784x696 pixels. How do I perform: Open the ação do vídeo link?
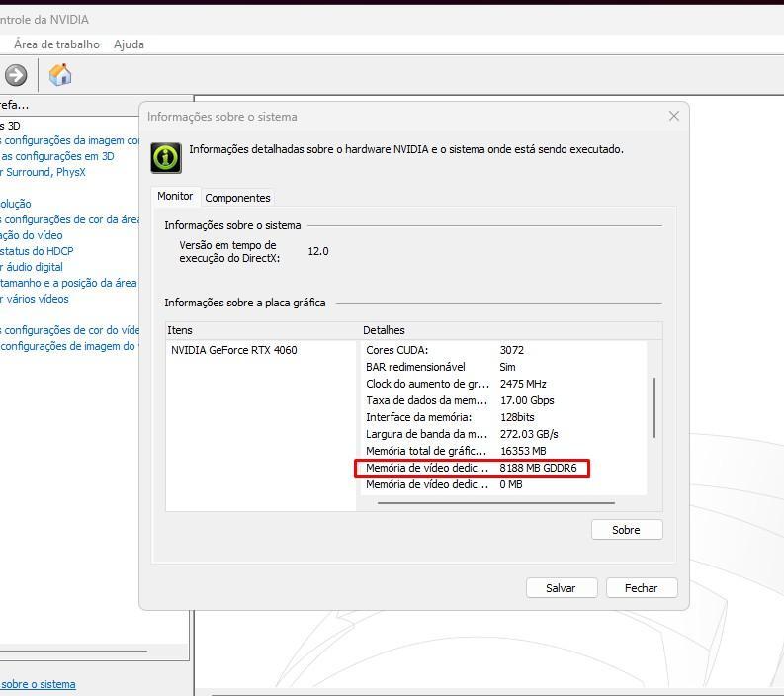32,235
